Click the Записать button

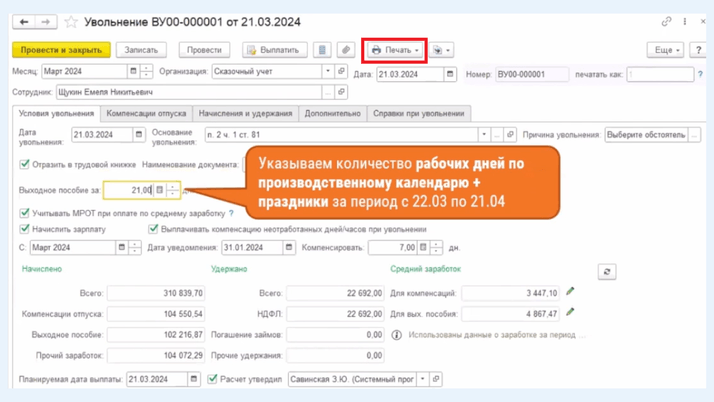(x=141, y=50)
